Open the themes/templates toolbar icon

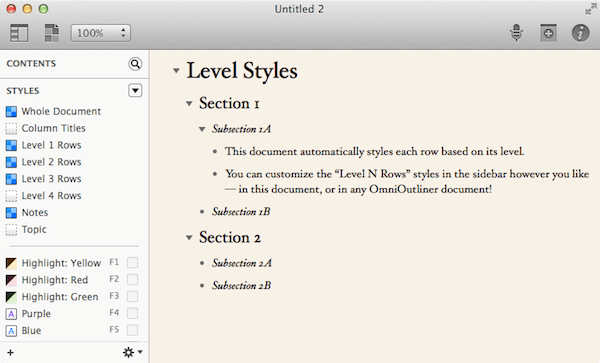[52, 33]
